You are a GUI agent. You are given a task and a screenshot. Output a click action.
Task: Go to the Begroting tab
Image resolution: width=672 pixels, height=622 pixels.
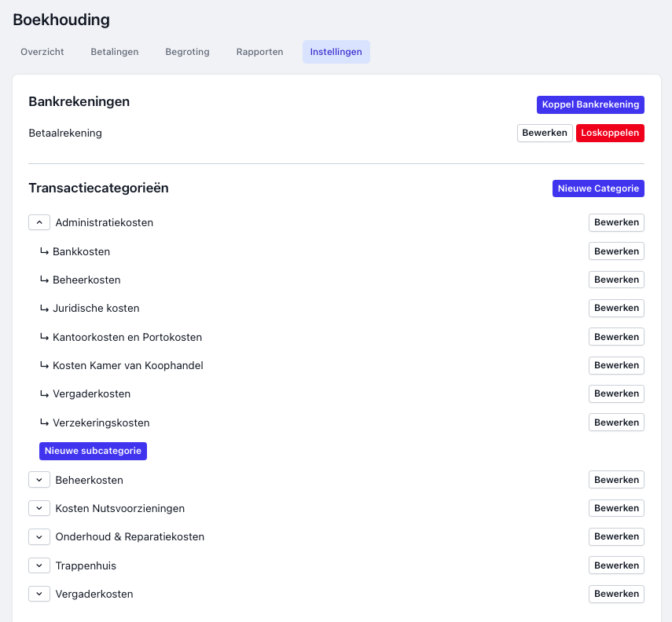187,52
